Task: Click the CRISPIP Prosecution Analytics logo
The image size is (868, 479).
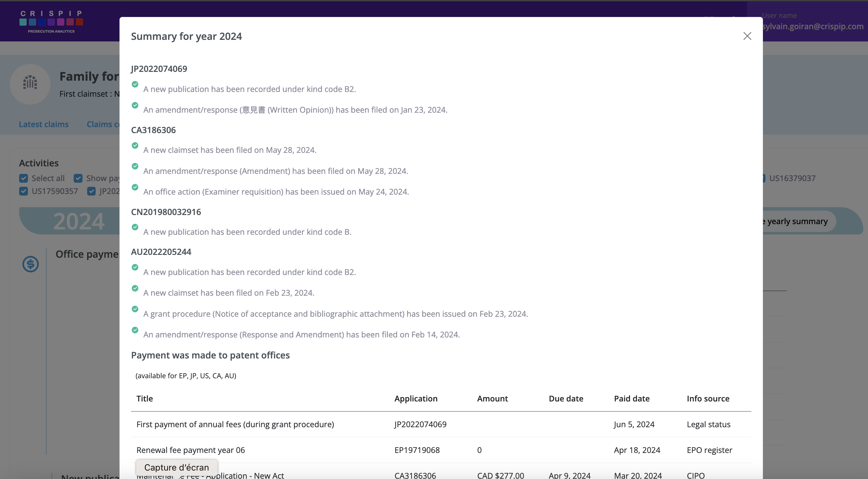Action: 51,22
